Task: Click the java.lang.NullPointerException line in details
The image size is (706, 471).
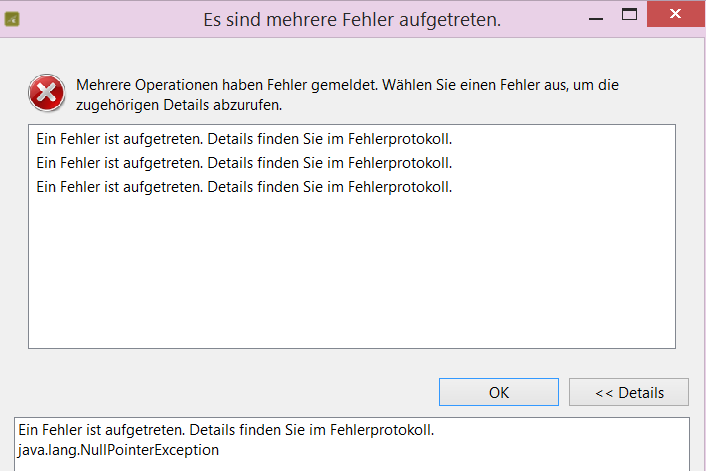Action: 119,450
